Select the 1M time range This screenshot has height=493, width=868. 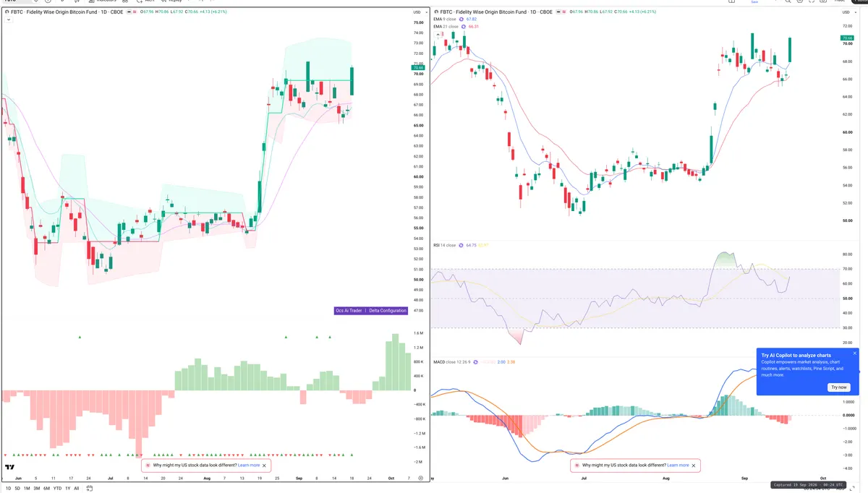tap(27, 488)
